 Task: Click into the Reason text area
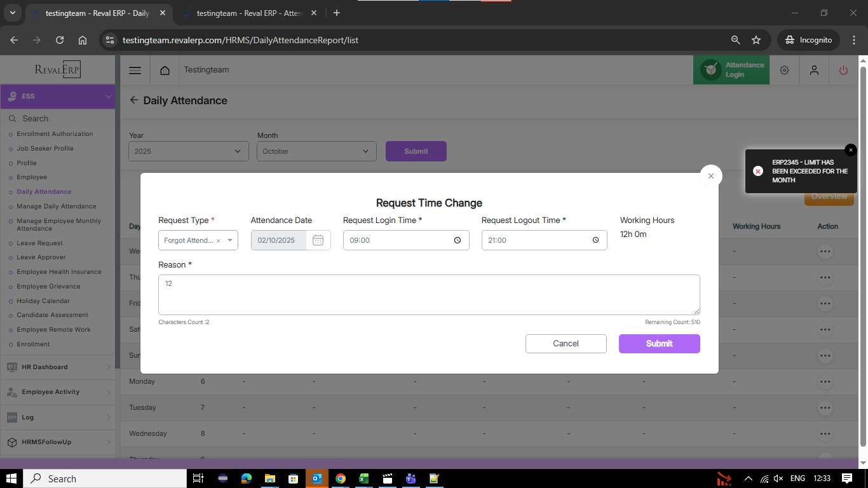coord(429,295)
